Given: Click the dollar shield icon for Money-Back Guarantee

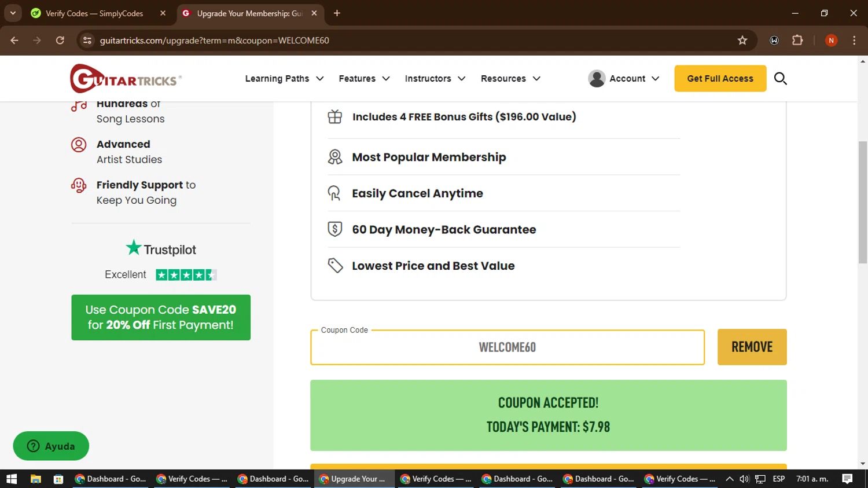Looking at the screenshot, I should (x=335, y=229).
